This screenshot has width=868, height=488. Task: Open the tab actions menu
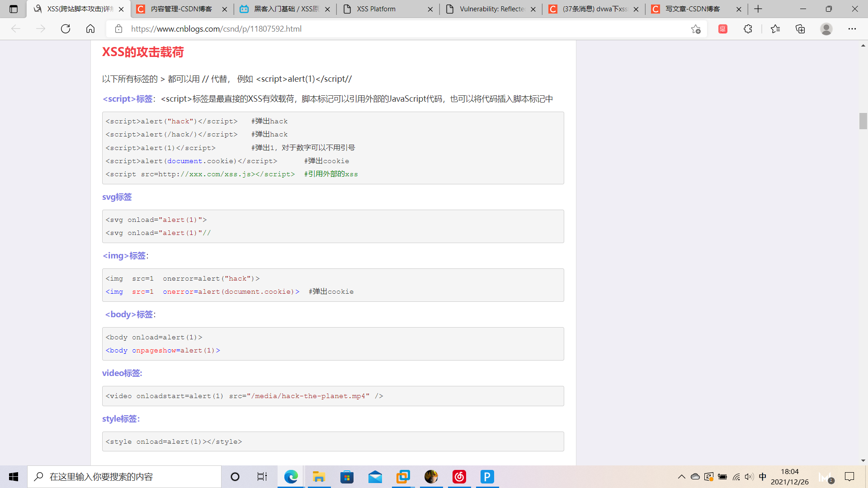[x=14, y=9]
